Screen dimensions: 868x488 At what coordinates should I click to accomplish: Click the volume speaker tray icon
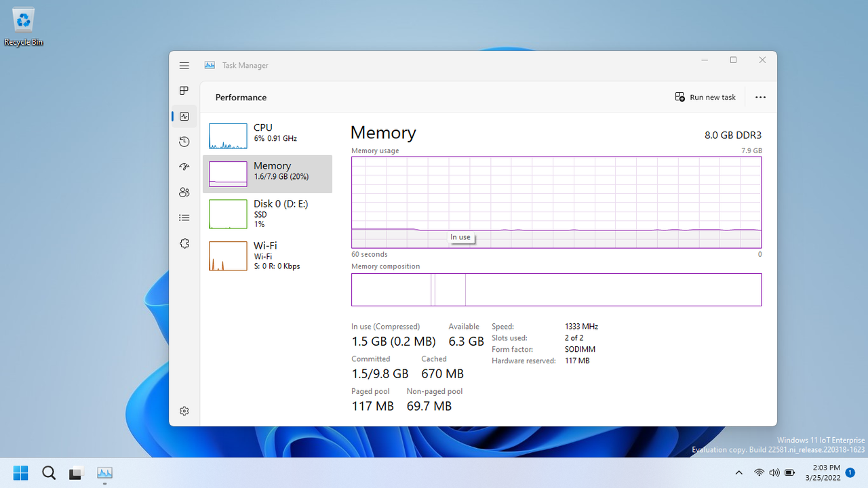pos(774,472)
